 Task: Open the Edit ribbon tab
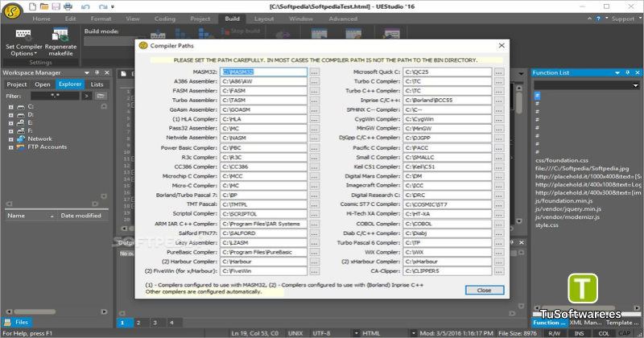point(70,19)
